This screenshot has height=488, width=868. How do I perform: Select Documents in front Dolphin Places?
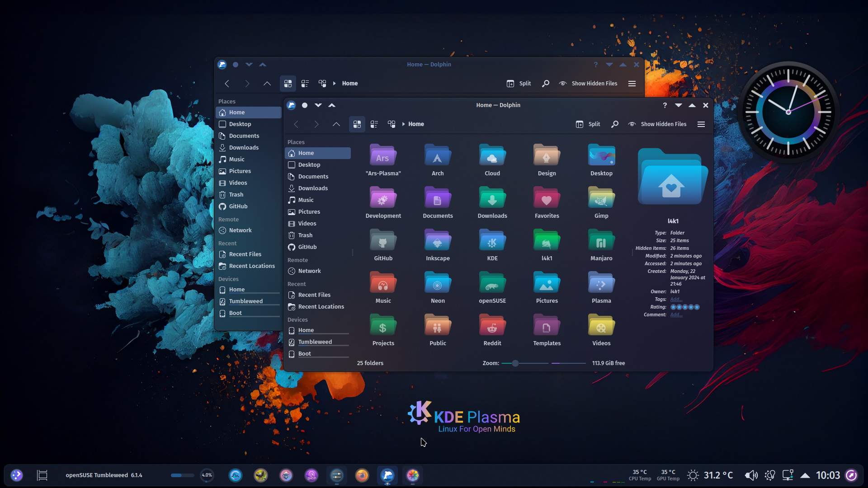(317, 176)
